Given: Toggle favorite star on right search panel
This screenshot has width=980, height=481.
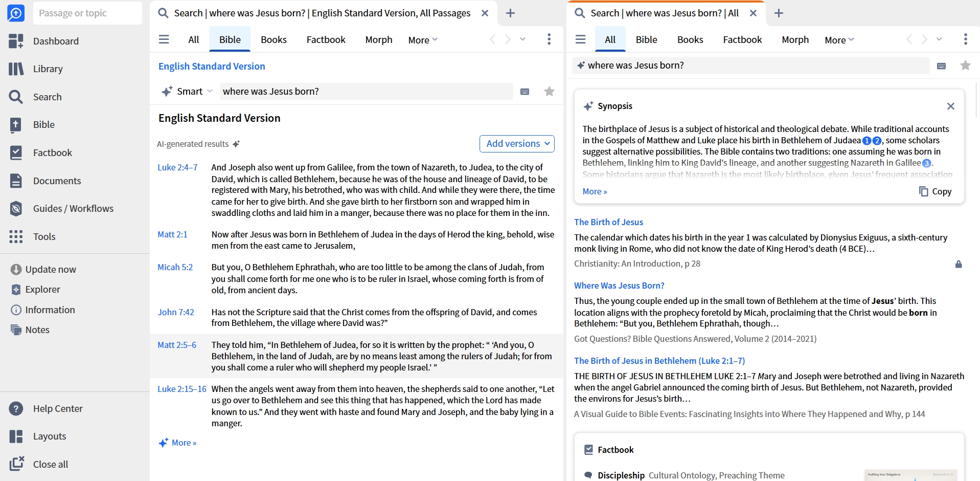Looking at the screenshot, I should coord(965,65).
